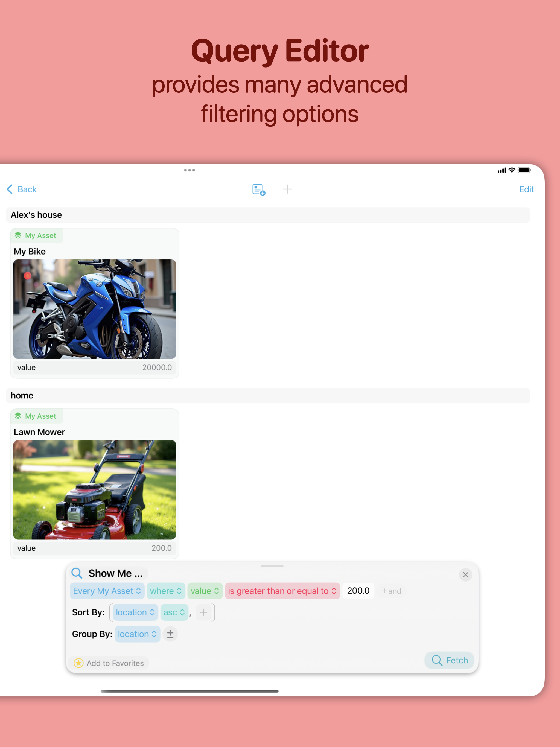Tap the Edit button

pyautogui.click(x=526, y=189)
